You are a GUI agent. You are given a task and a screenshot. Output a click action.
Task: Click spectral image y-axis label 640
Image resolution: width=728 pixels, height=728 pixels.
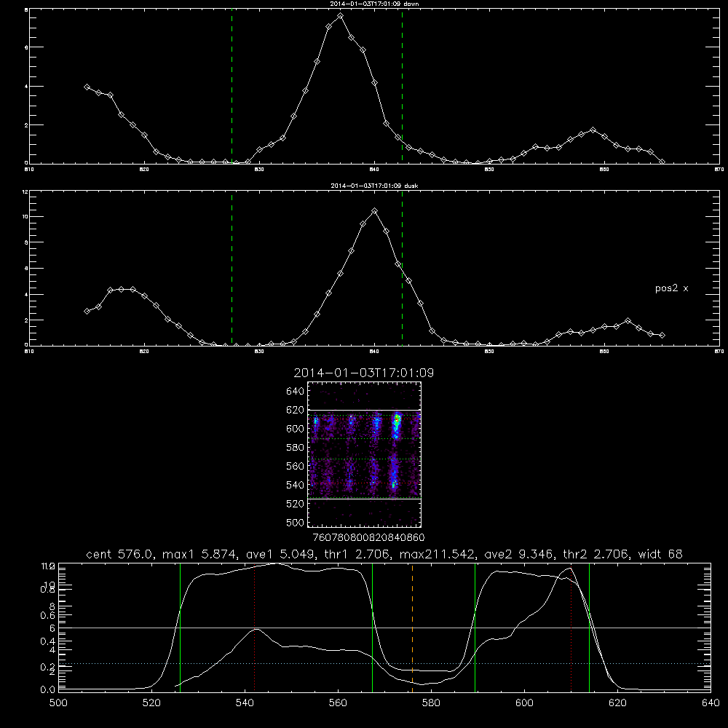[x=295, y=392]
